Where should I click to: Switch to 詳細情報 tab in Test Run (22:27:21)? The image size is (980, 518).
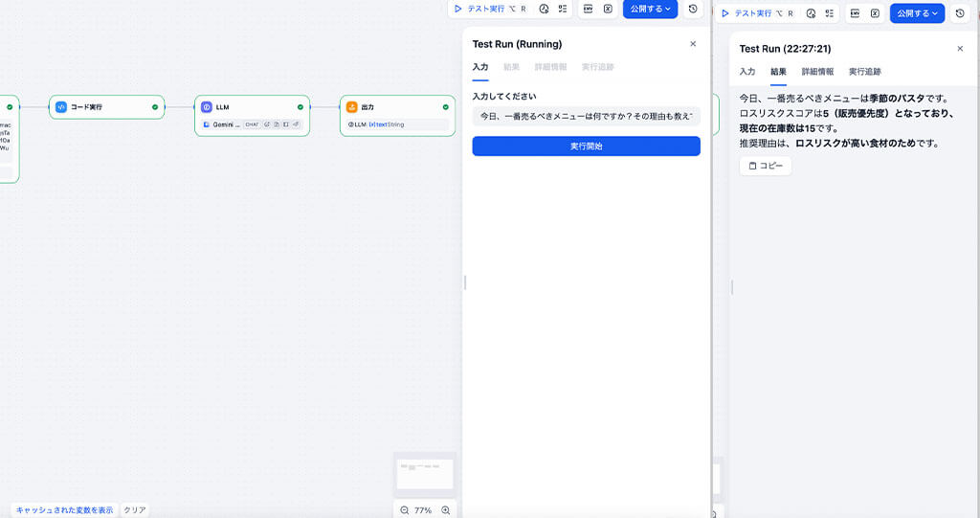[817, 72]
